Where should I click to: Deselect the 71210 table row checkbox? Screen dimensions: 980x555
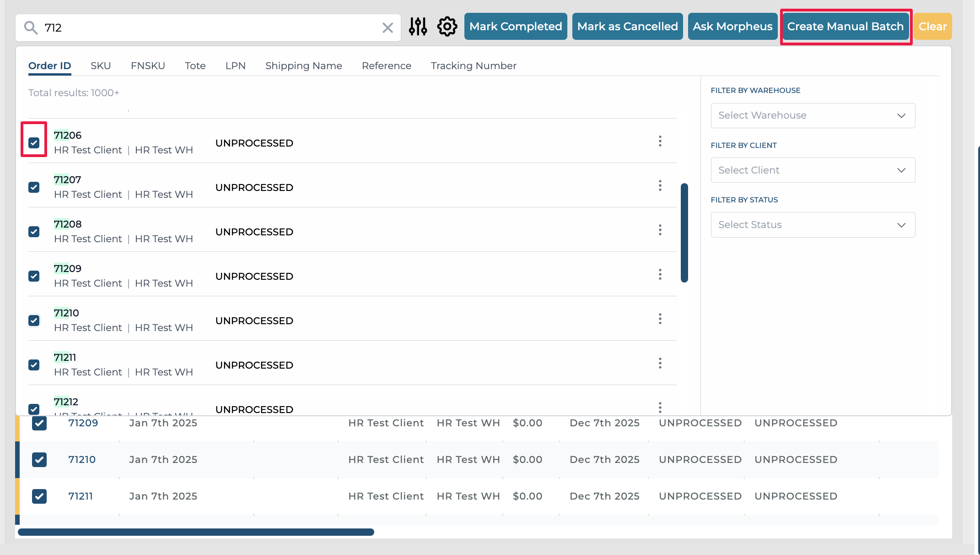[39, 459]
